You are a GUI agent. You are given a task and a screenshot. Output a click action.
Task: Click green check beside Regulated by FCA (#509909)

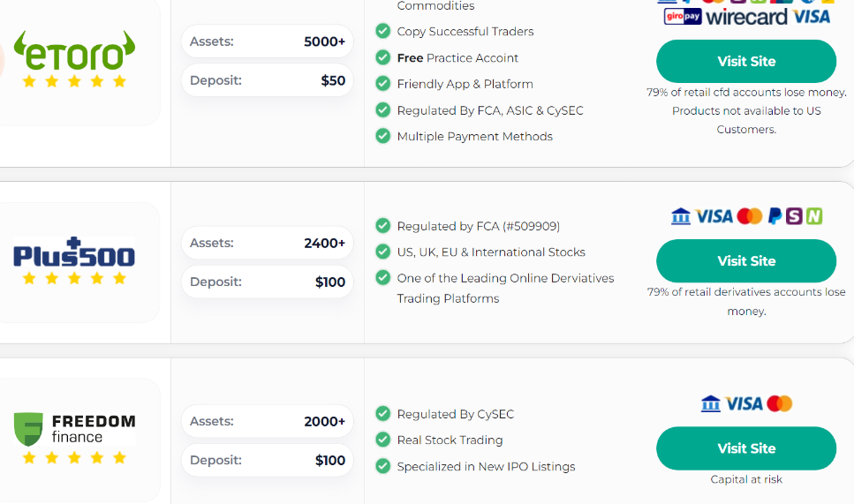383,225
